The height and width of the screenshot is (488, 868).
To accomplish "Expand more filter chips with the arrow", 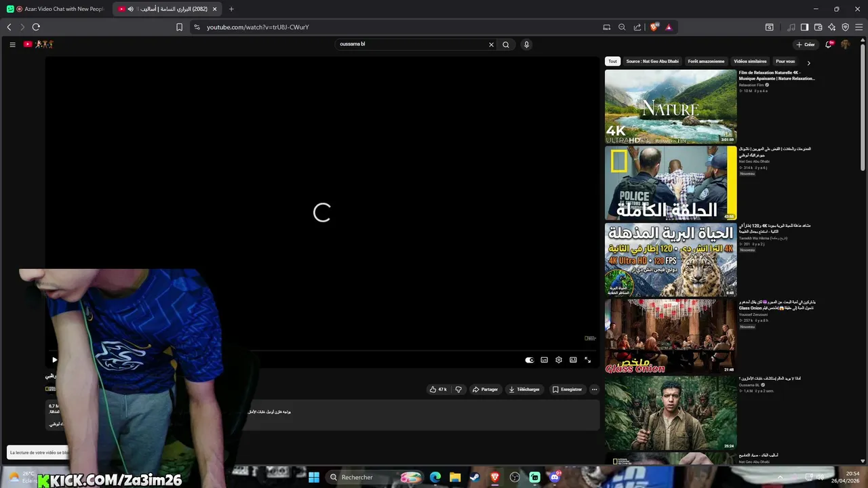I will point(808,62).
